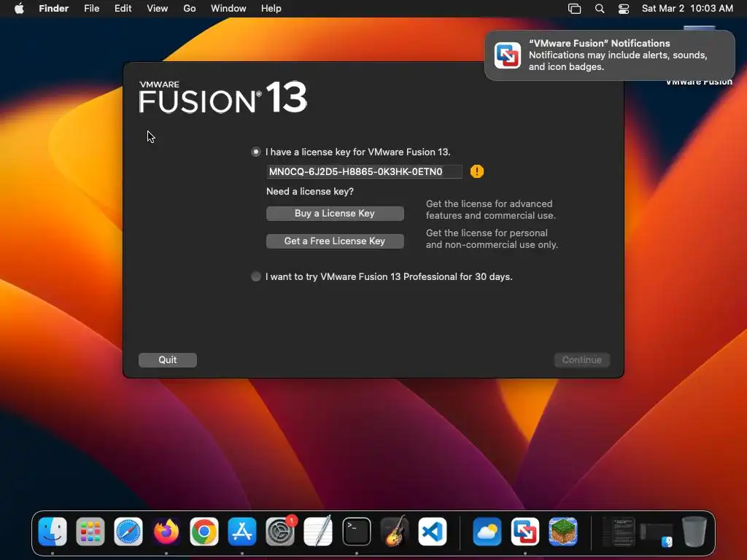747x560 pixels.
Task: Launch Firefox from the Dock
Action: pos(166,532)
